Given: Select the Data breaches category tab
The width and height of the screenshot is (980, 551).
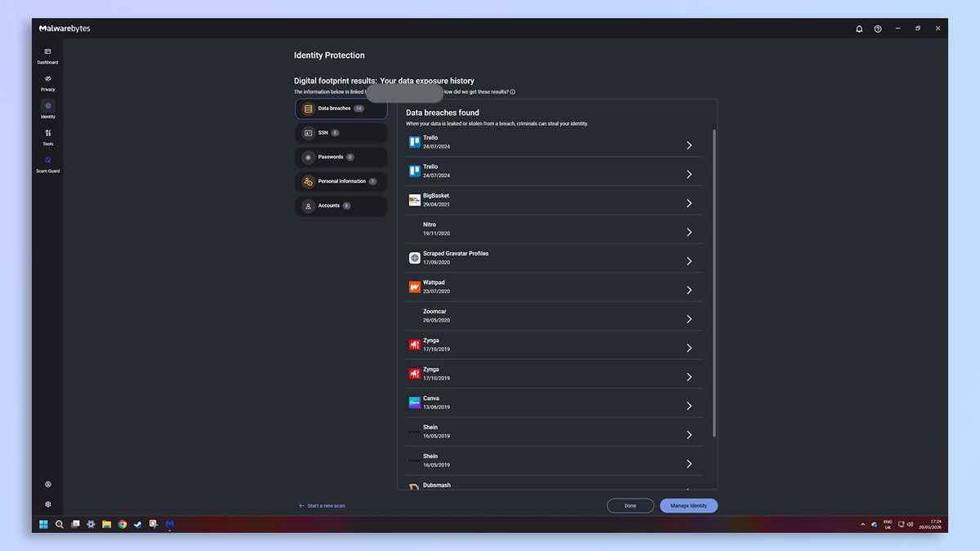Looking at the screenshot, I should [341, 109].
